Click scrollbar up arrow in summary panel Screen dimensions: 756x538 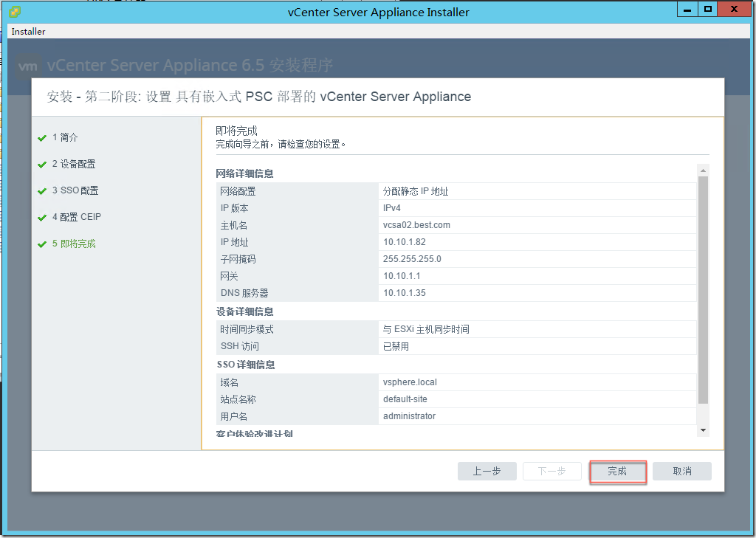coord(703,170)
